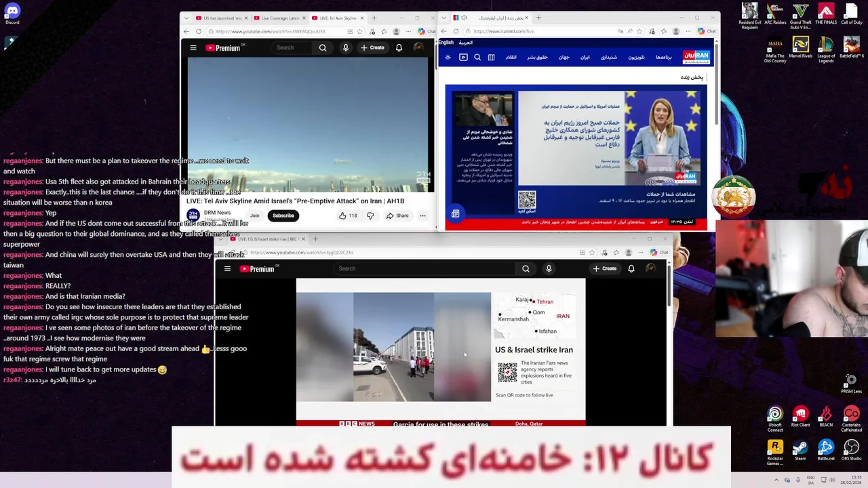Launch Battle.net desktop shortcut
Screen dimensions: 868x488
point(826,451)
